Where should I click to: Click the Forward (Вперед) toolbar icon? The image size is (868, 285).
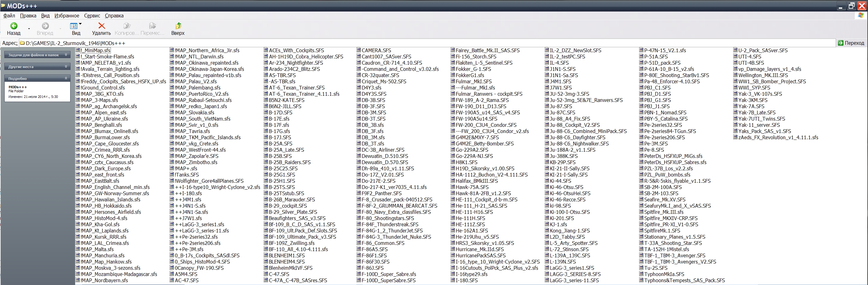[x=45, y=25]
